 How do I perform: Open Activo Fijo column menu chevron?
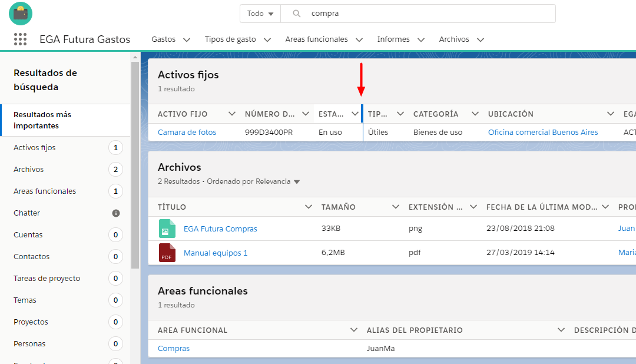231,114
